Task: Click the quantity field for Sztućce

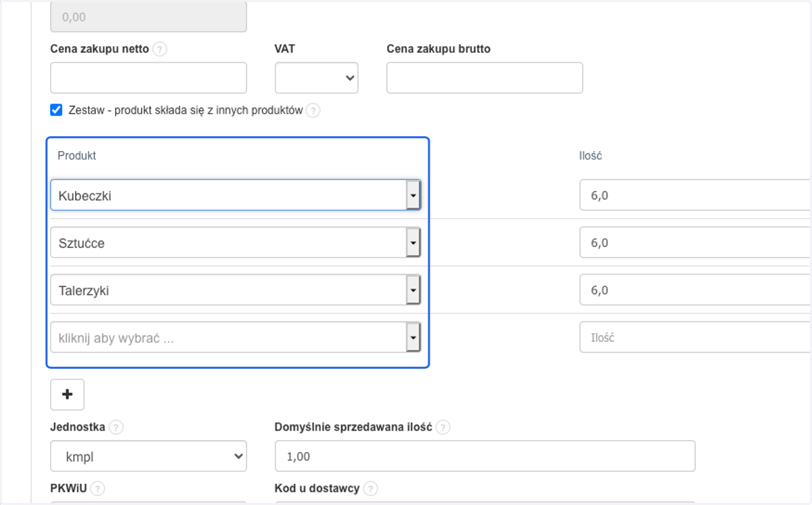Action: point(696,242)
